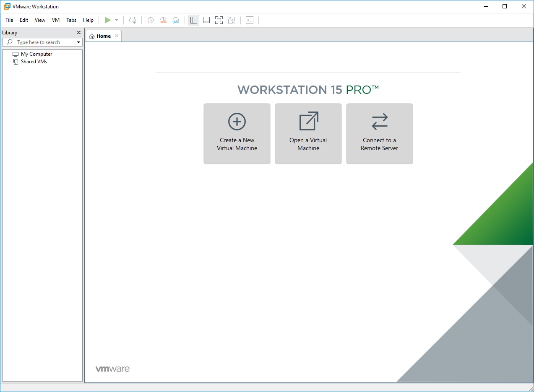Open the Edit menu
Screen dimensions: 534x392
[x=24, y=20]
